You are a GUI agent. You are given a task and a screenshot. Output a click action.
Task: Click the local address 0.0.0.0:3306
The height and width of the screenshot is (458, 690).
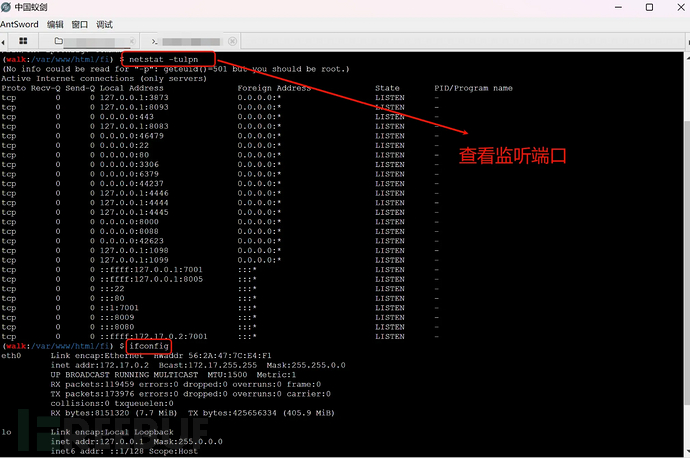pos(129,165)
